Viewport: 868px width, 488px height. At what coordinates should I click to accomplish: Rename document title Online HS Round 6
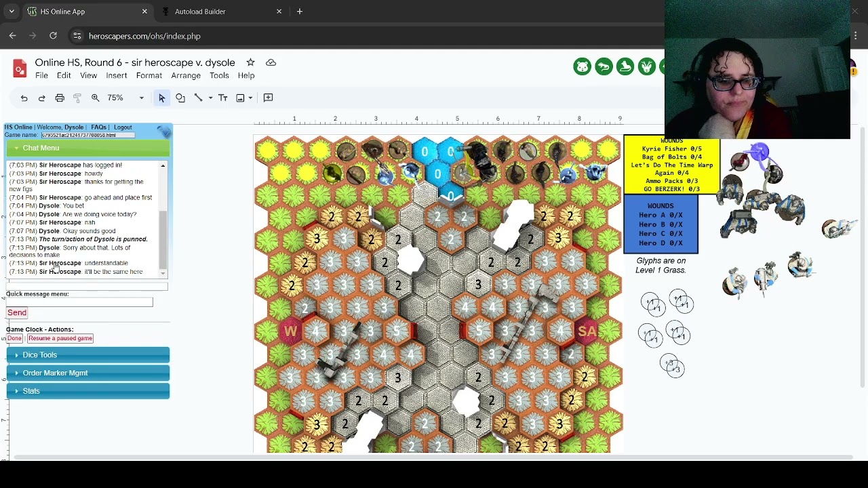tap(135, 62)
